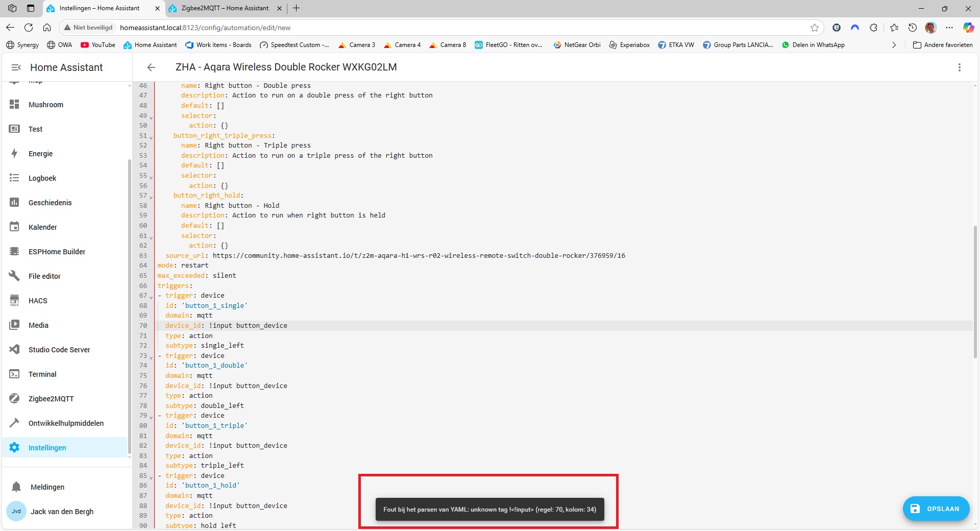This screenshot has width=980, height=531.
Task: Close the Zigbee2MQTT browser tab
Action: [279, 8]
